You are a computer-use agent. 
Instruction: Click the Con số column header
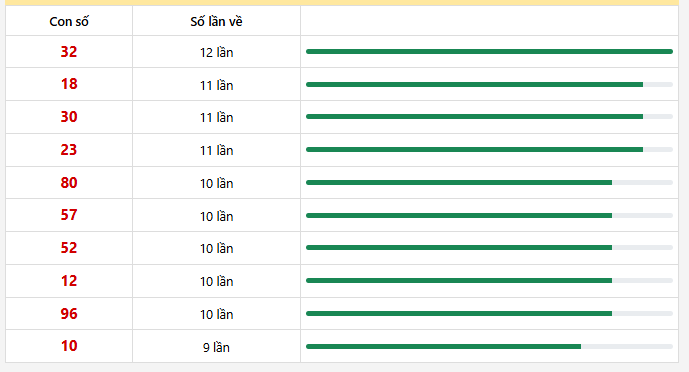click(69, 21)
